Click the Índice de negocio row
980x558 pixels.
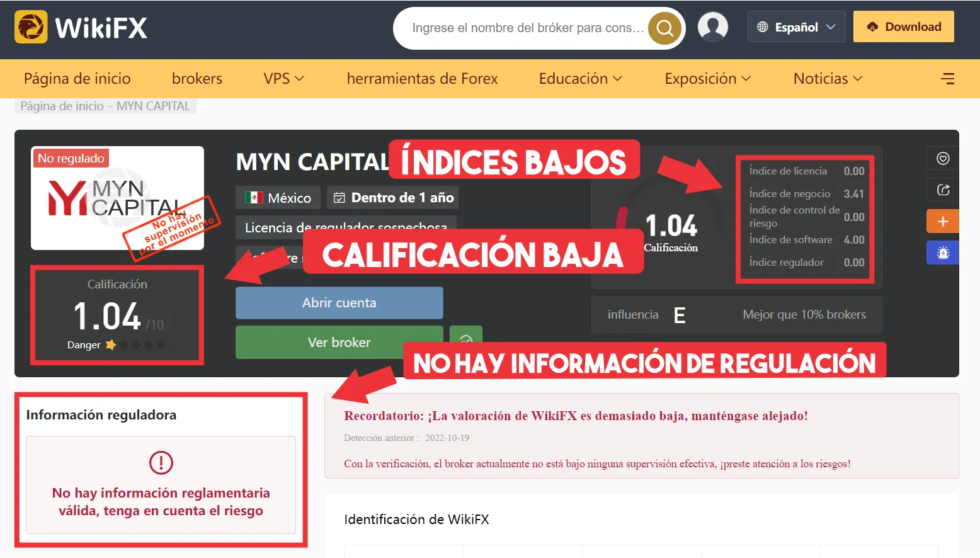(x=806, y=194)
